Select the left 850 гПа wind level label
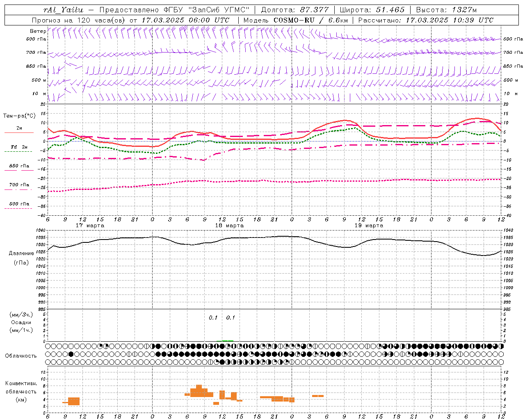Image resolution: width=525 pixels, height=420 pixels. point(36,66)
